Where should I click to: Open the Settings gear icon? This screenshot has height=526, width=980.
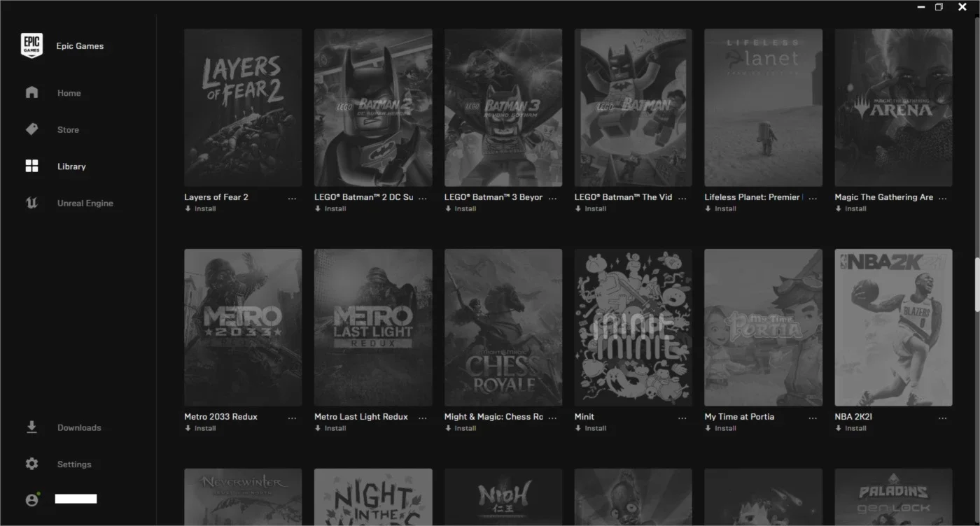click(31, 464)
